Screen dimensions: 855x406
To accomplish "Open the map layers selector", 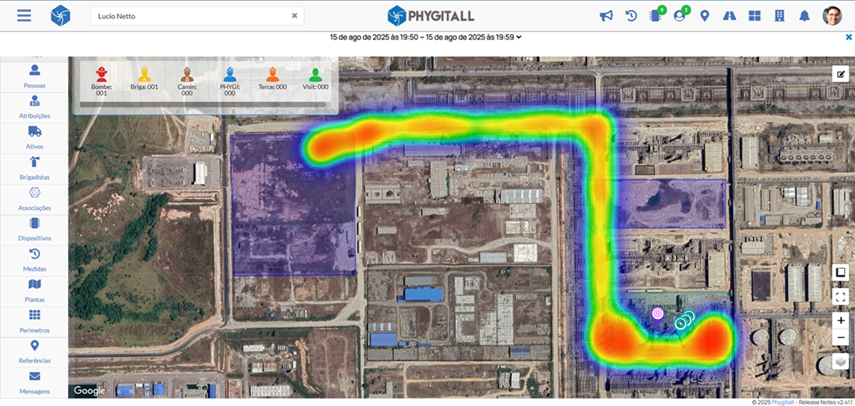I will [841, 361].
